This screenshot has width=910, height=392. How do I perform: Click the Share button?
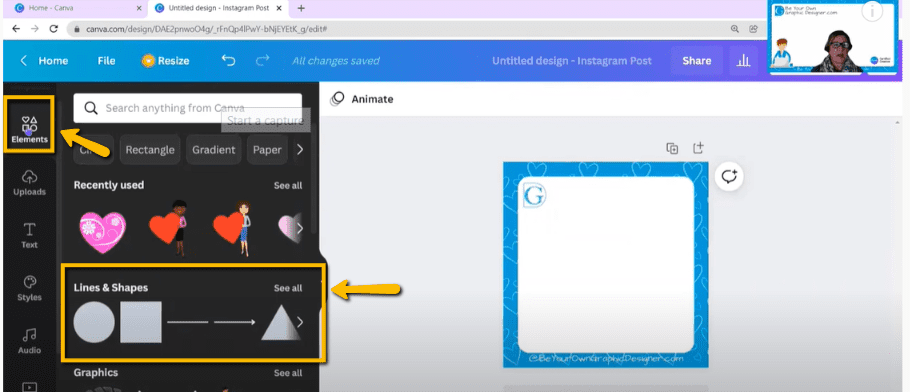click(x=696, y=61)
